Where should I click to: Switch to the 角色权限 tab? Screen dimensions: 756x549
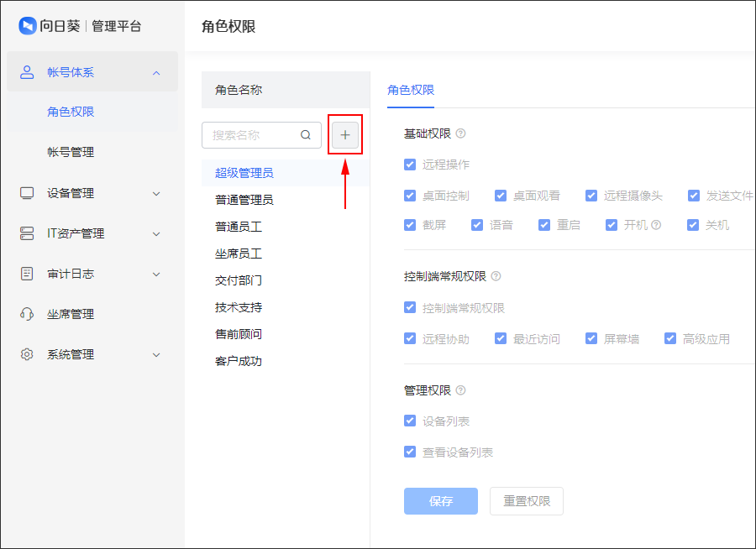point(411,90)
